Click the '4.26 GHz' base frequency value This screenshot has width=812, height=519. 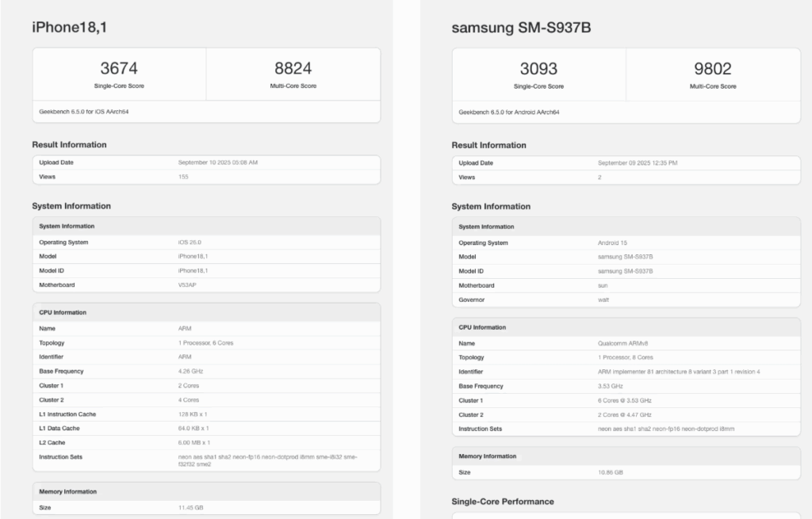(x=190, y=372)
